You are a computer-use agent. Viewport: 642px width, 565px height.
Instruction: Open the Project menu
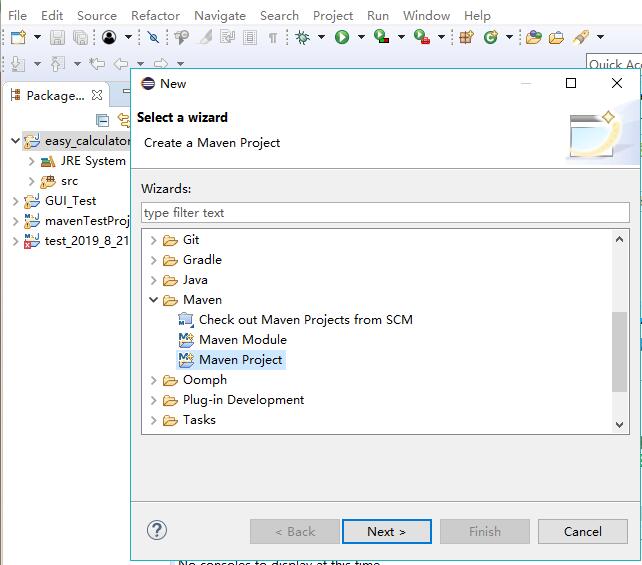point(333,16)
